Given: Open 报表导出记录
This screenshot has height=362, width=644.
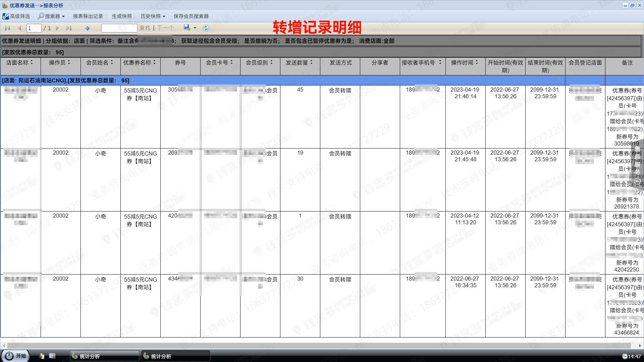Looking at the screenshot, I should pyautogui.click(x=88, y=16).
